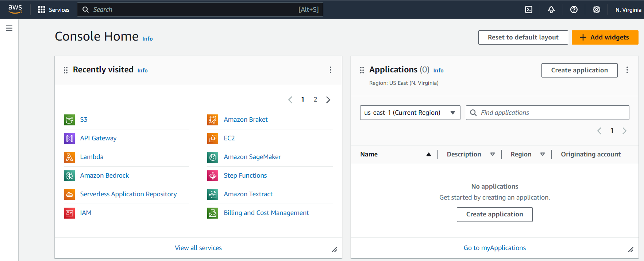Open the View all services link

[198, 248]
